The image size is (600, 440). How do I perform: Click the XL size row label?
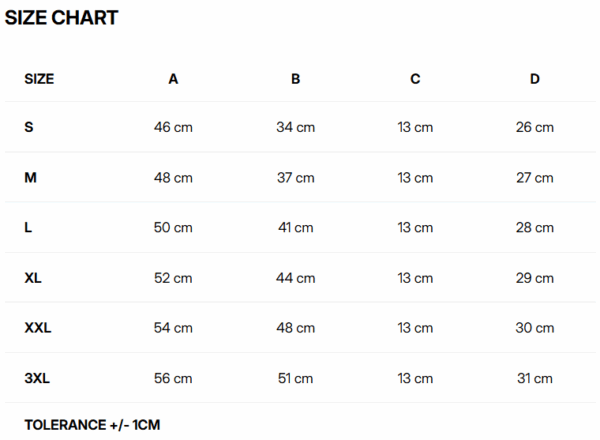coord(33,277)
